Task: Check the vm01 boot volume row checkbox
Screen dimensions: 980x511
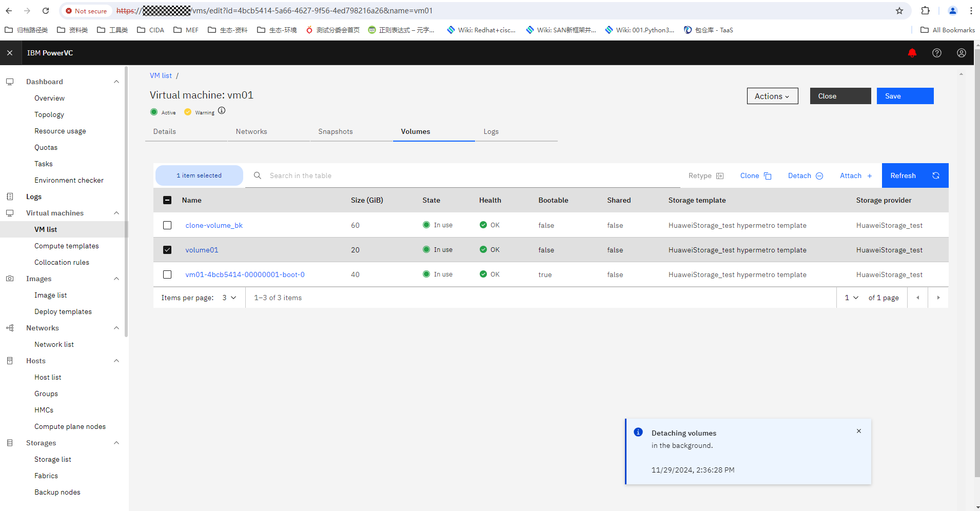Action: (167, 274)
